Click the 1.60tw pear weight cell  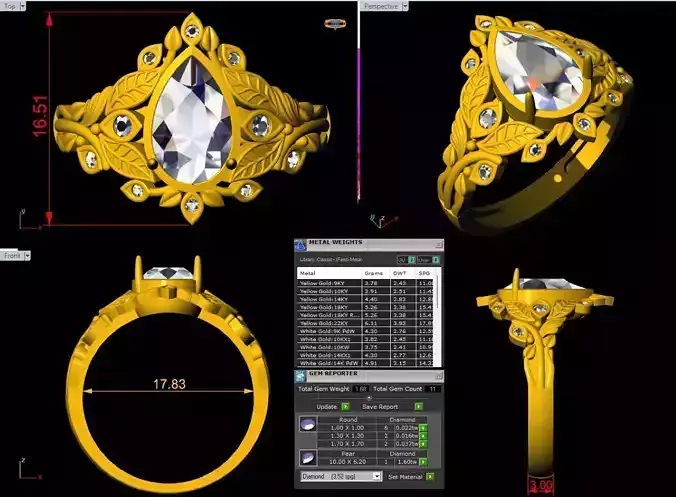point(407,462)
